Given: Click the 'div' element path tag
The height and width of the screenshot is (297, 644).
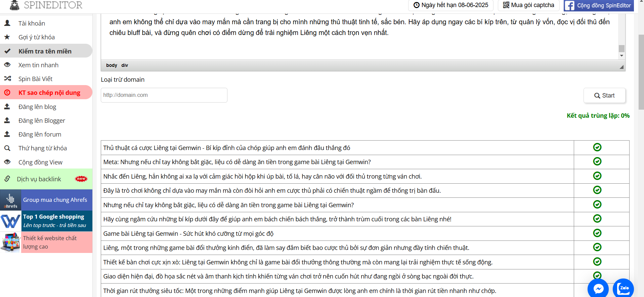Looking at the screenshot, I should pos(125,65).
